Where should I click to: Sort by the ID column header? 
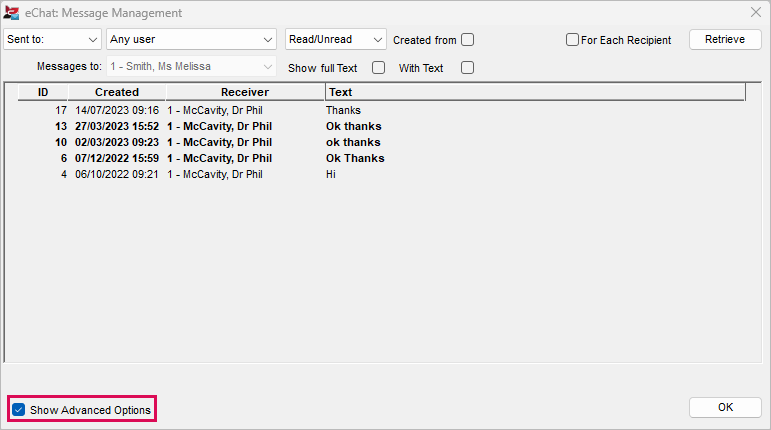(43, 92)
